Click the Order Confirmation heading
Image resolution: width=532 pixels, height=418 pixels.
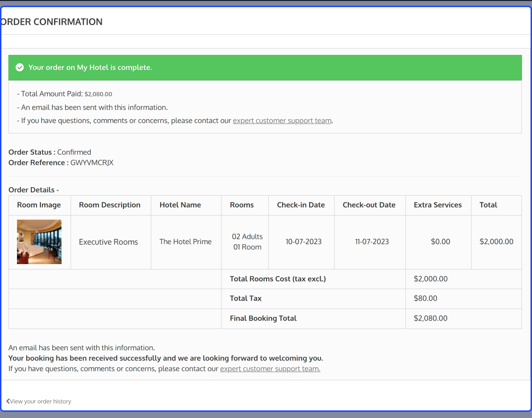coord(51,22)
